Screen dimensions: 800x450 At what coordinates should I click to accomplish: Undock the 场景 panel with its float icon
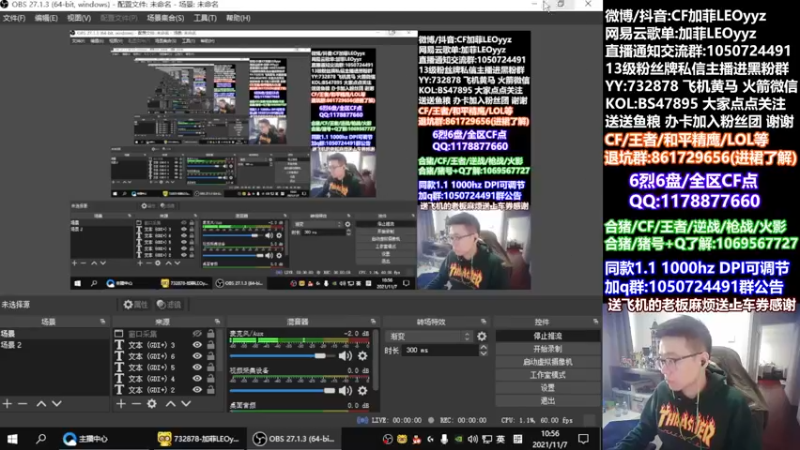103,321
